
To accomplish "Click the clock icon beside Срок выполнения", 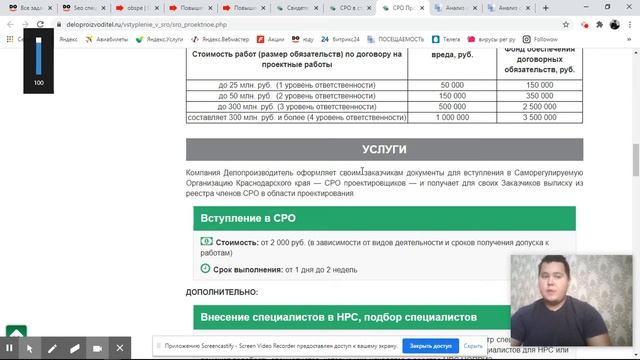I will (205, 269).
